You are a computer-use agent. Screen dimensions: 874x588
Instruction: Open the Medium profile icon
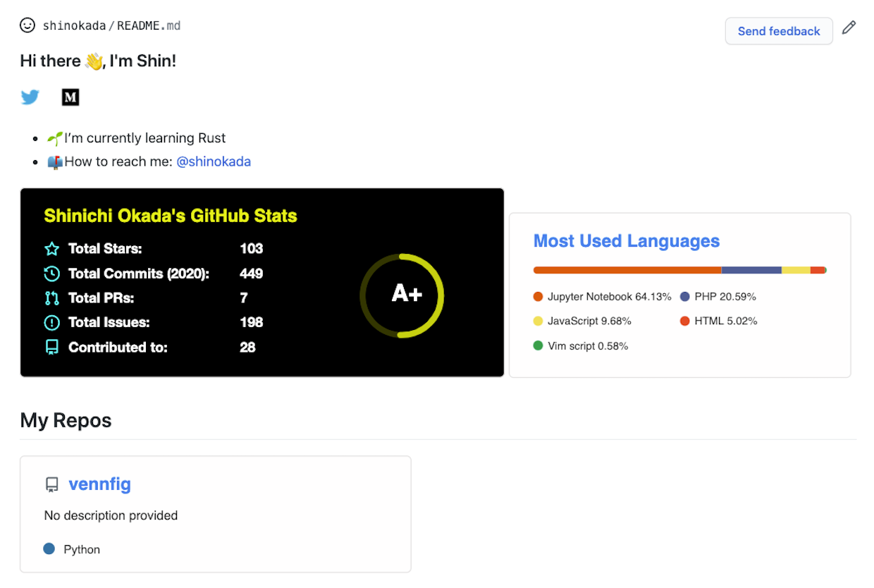(70, 97)
